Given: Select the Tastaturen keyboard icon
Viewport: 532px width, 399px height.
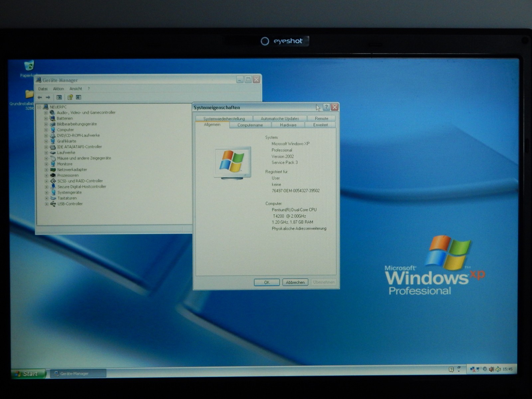Looking at the screenshot, I should (x=53, y=198).
